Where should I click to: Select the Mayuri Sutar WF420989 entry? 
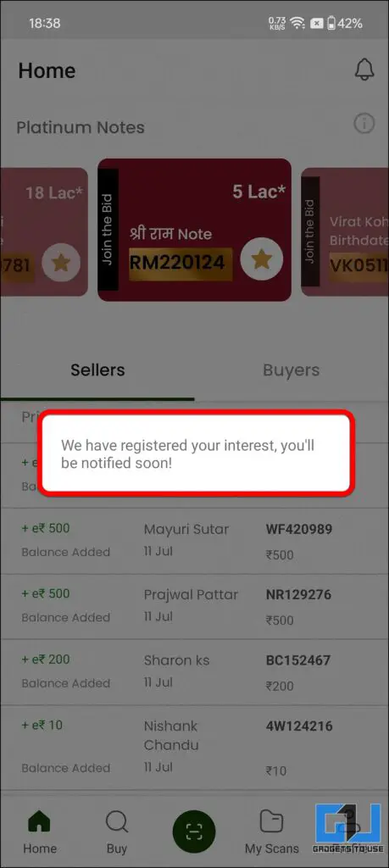194,542
